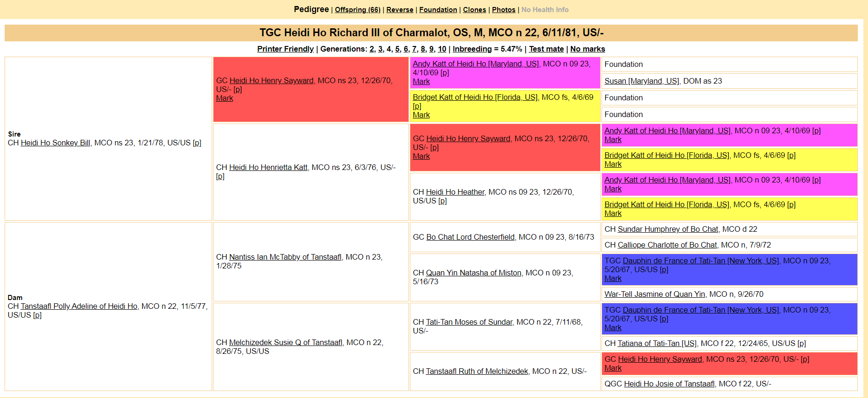Screen dimensions: 868x398
Task: Open Tatiana of Tati-Tan [US]
Action: click(657, 343)
